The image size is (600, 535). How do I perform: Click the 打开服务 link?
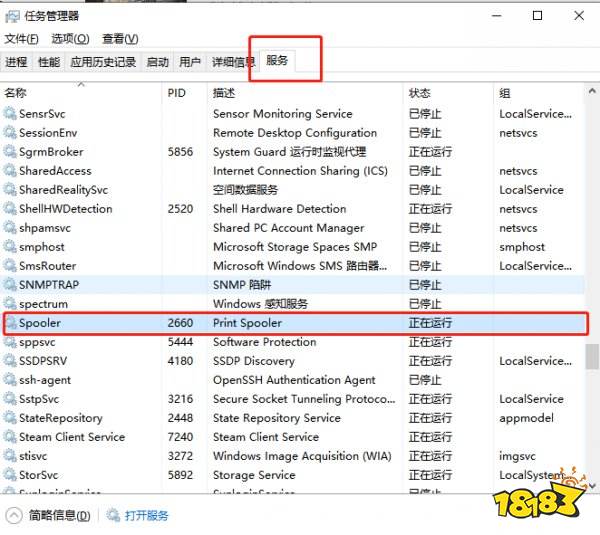[x=146, y=515]
